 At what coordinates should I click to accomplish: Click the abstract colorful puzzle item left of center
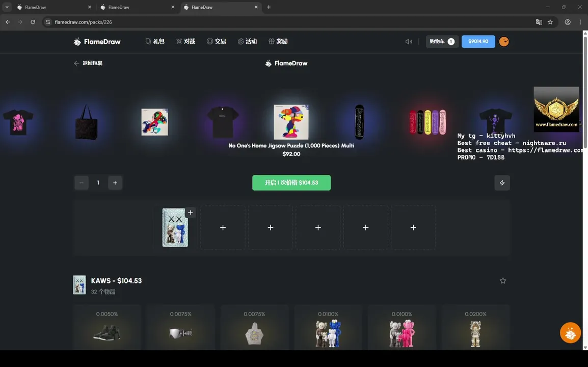point(154,122)
